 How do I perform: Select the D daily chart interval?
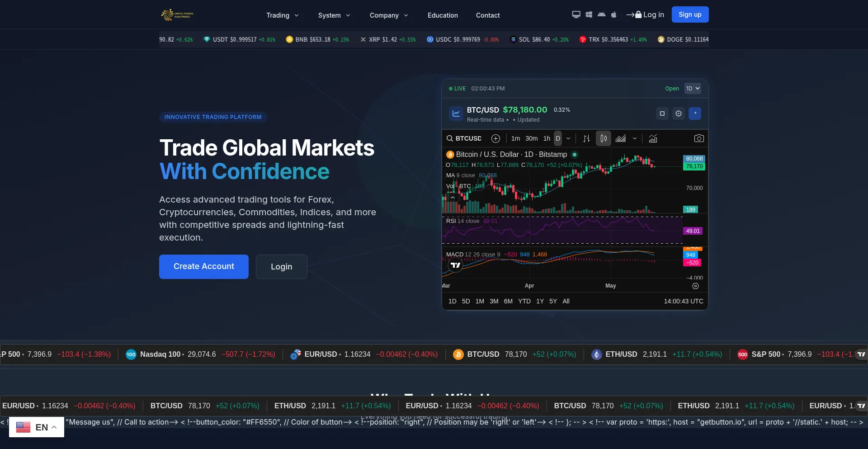click(x=558, y=138)
